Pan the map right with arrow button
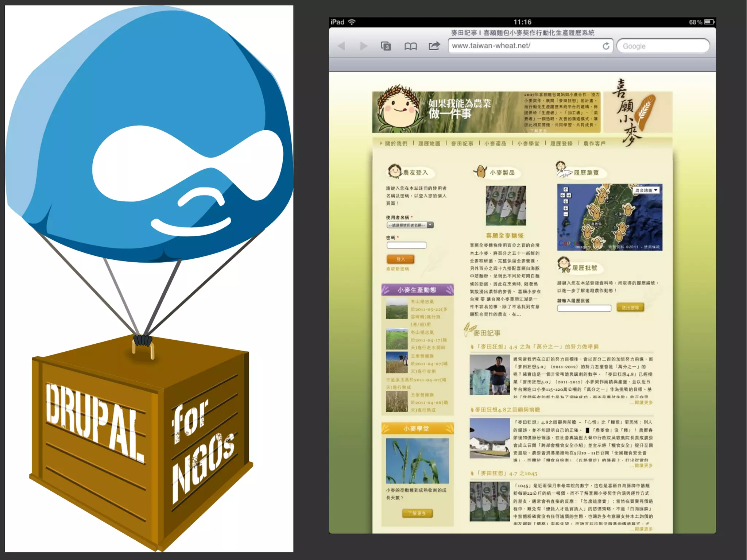The height and width of the screenshot is (560, 747). tap(569, 196)
